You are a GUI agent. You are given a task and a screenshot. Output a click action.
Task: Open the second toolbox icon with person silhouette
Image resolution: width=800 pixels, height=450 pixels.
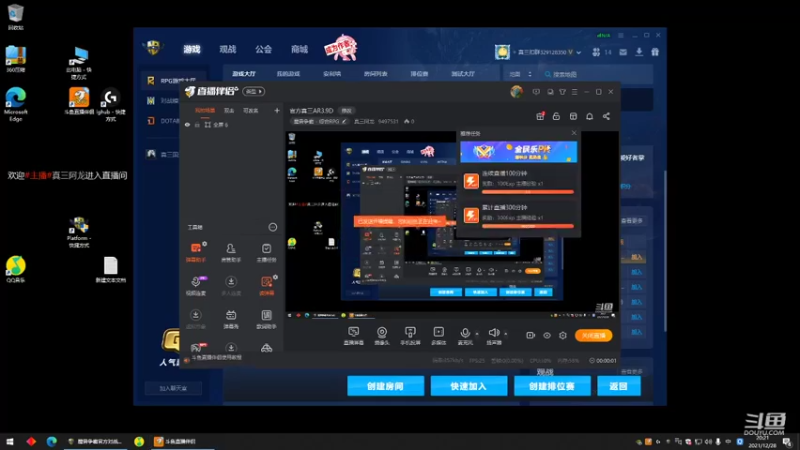coord(231,252)
